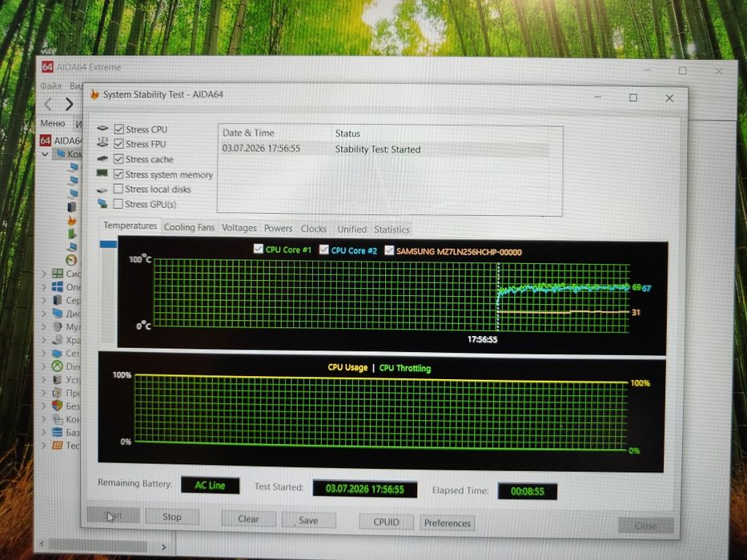Viewport: 747px width, 560px height.
Task: Switch to the Powers tab
Action: pyautogui.click(x=278, y=229)
